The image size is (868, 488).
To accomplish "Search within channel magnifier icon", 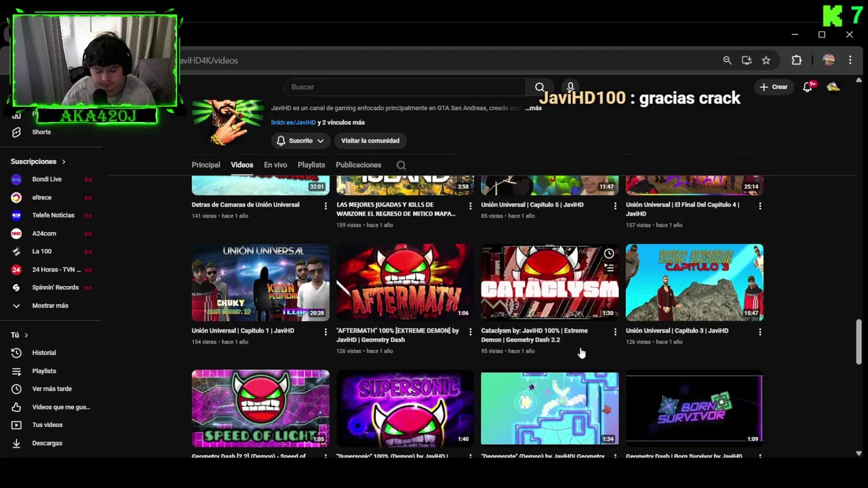I will [401, 165].
